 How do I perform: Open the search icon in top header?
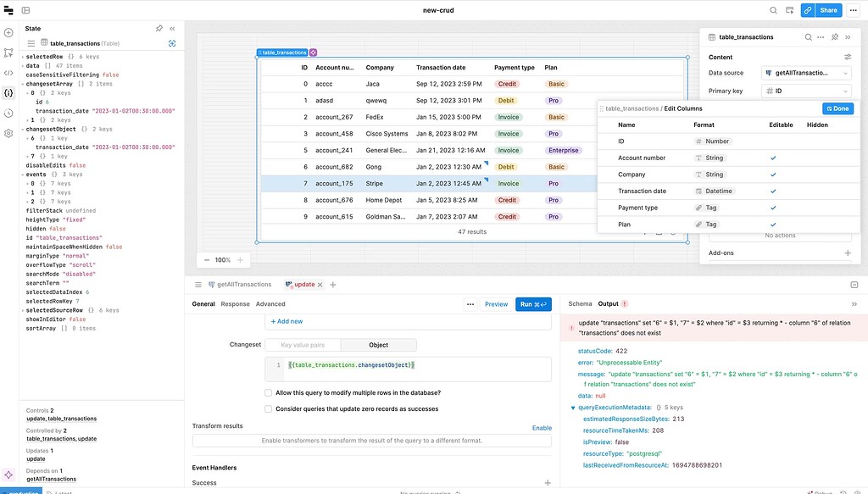[773, 10]
